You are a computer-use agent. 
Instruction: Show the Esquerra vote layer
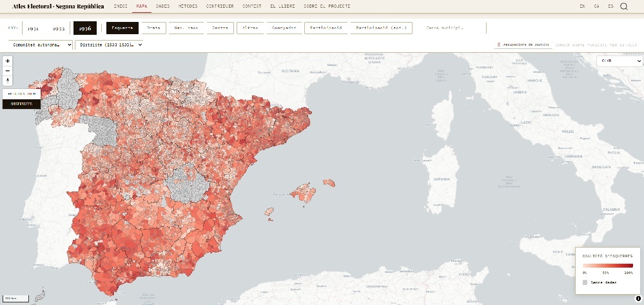122,28
